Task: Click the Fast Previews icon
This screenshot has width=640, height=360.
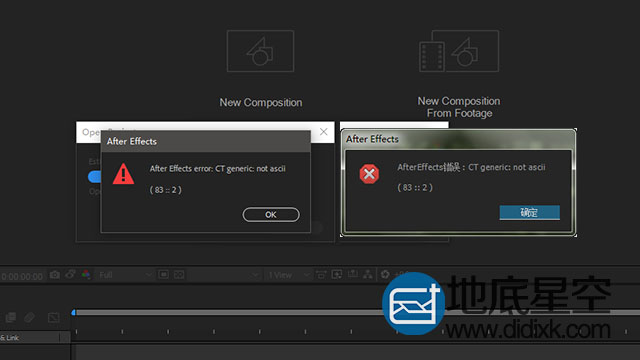Action: (x=337, y=274)
